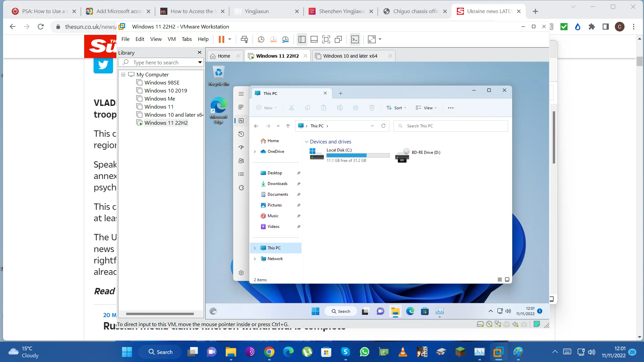Open the power options dropdown arrow

[x=230, y=39]
